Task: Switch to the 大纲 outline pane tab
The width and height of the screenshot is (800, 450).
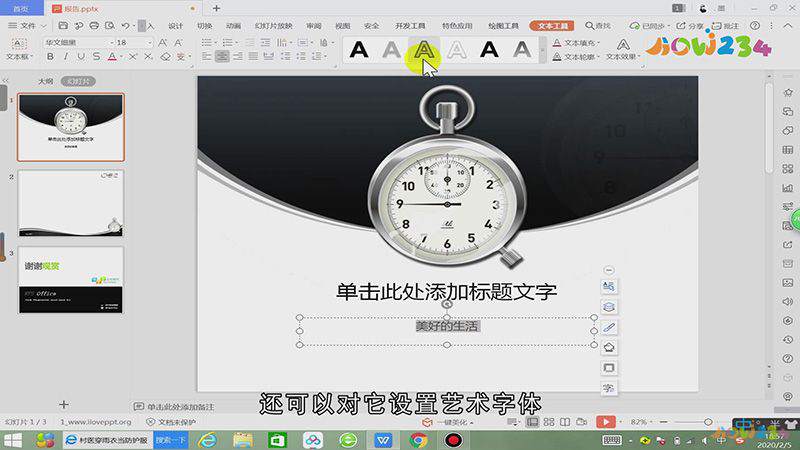Action: point(45,81)
